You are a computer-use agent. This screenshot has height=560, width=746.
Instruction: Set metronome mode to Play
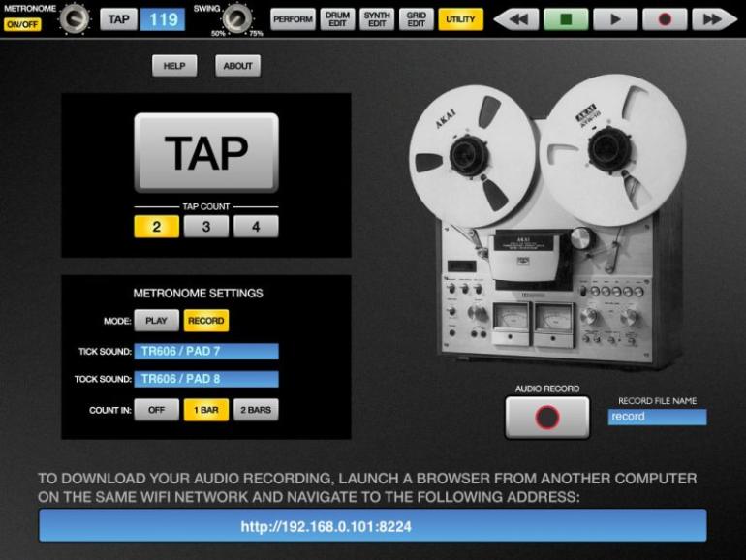157,321
